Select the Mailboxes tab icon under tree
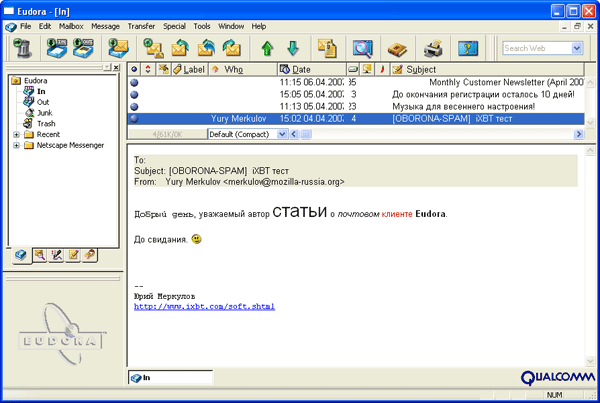Viewport: 600px width, 403px height. coord(21,255)
